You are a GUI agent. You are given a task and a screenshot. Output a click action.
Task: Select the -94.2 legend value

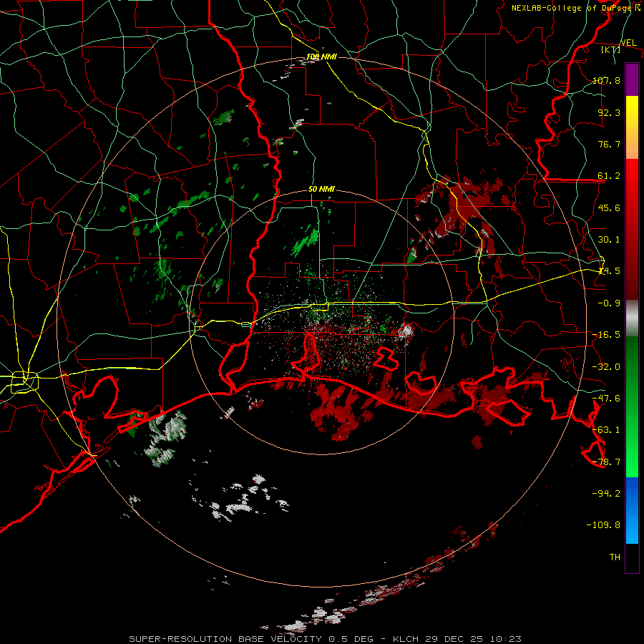click(x=607, y=494)
